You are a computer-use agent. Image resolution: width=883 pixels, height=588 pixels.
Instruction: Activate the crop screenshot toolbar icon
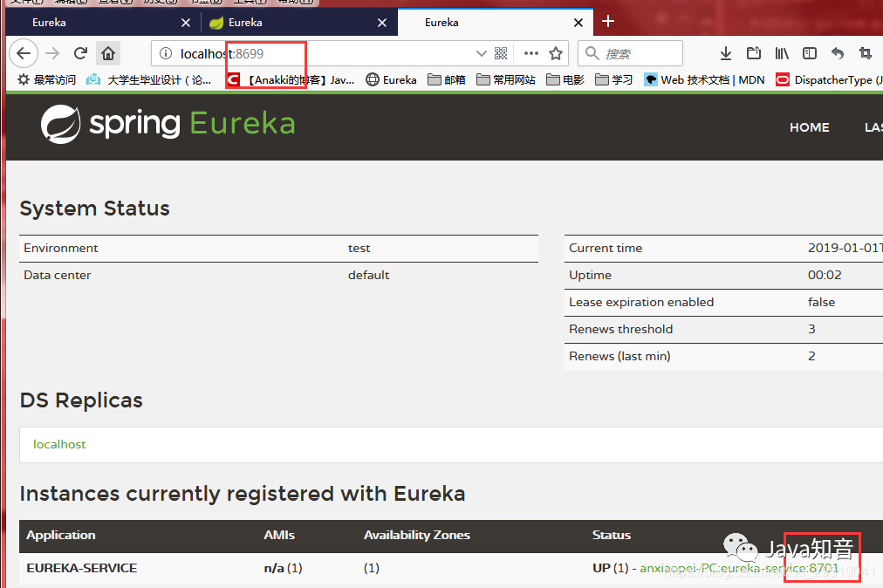click(x=866, y=53)
